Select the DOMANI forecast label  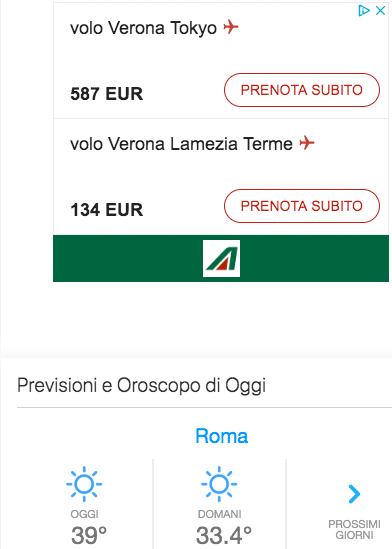(219, 514)
